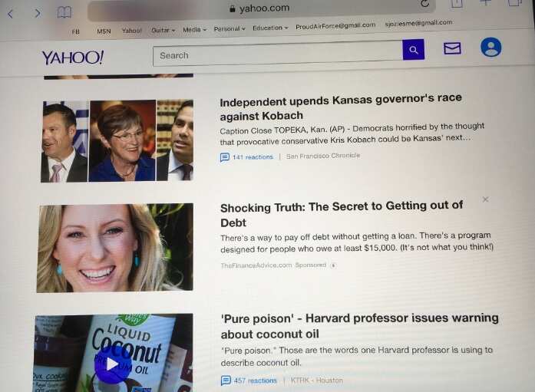
Task: Open the 'Pure poison' coconut oil headline
Action: 360,326
